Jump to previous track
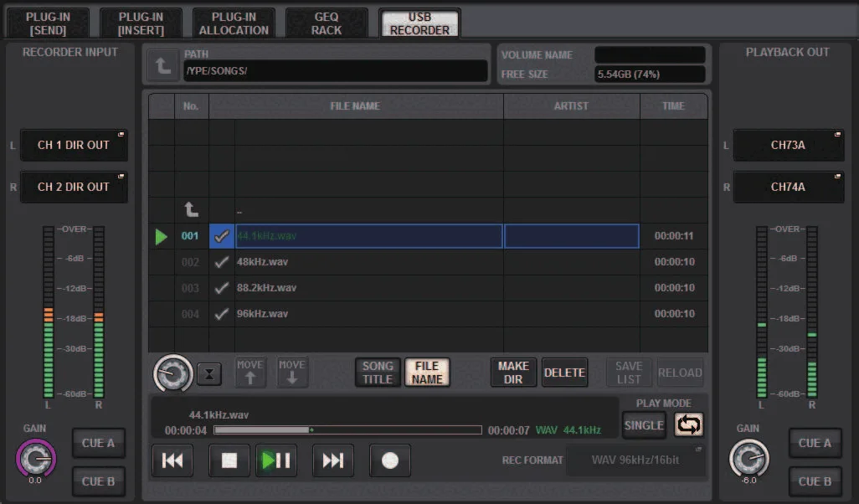859x504 pixels. pyautogui.click(x=172, y=460)
